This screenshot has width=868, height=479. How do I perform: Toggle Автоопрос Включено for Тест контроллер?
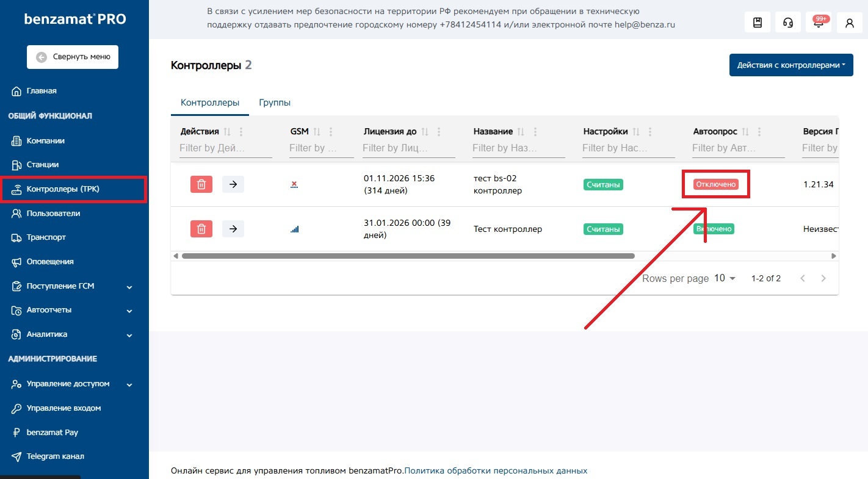(x=714, y=229)
